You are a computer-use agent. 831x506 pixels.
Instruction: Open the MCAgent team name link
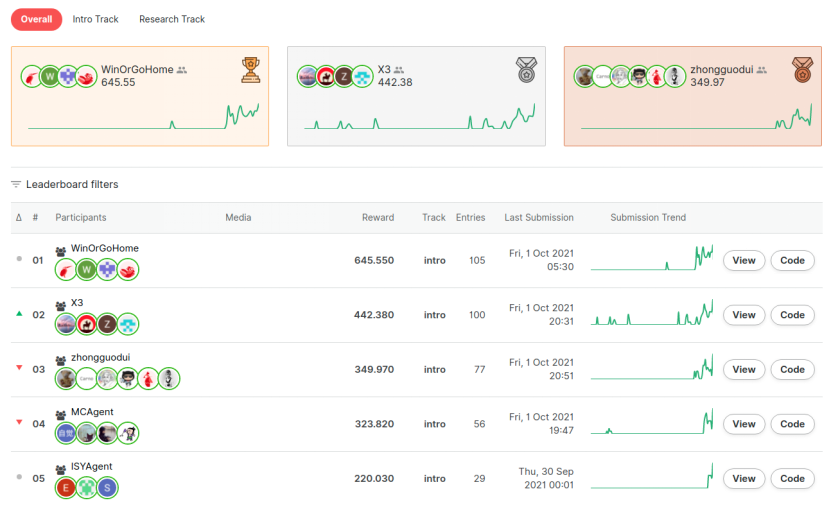click(x=92, y=412)
